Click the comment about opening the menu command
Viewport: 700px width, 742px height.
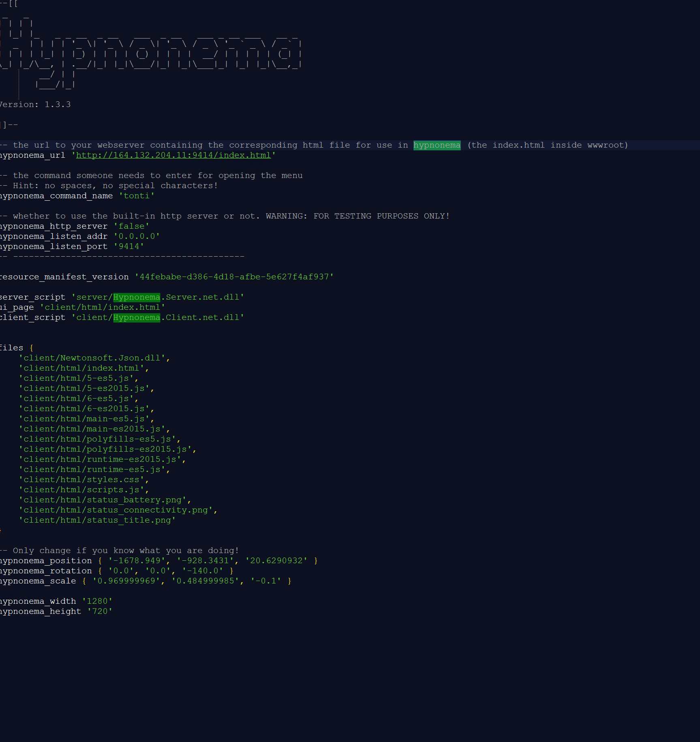pyautogui.click(x=151, y=176)
